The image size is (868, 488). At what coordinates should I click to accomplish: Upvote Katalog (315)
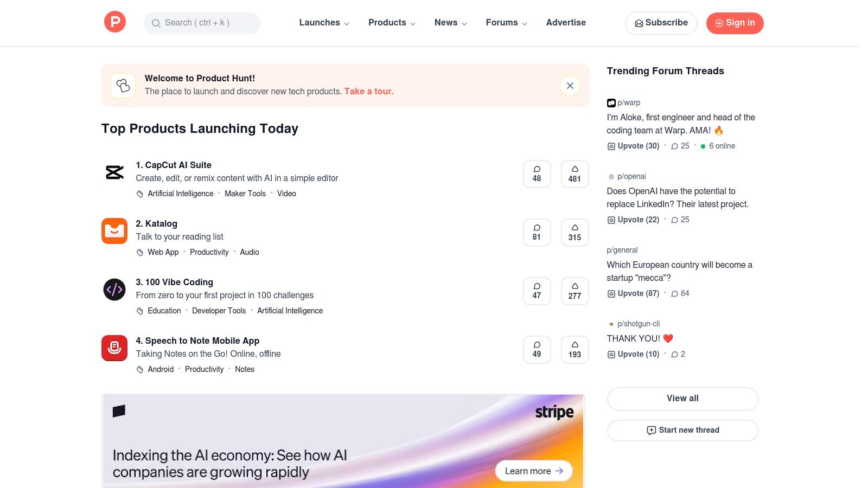[x=575, y=233]
